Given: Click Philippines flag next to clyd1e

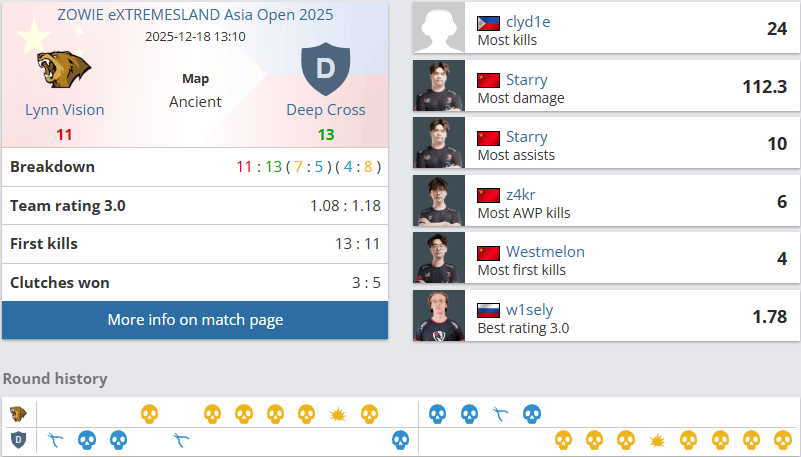Looking at the screenshot, I should (488, 23).
